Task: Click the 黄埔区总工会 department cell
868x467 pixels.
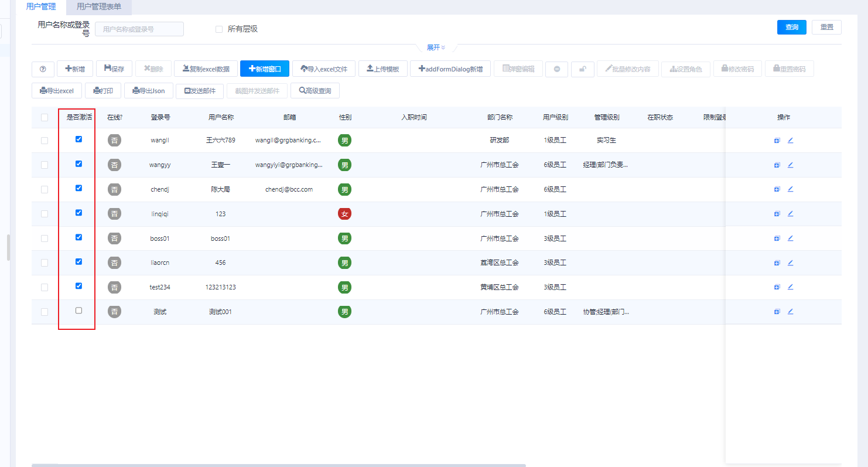Action: coord(500,287)
